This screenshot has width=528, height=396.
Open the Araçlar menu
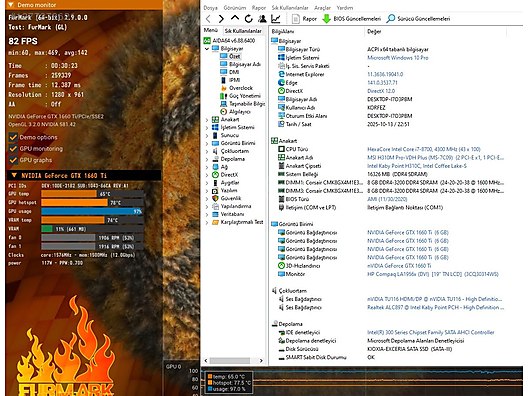click(322, 7)
